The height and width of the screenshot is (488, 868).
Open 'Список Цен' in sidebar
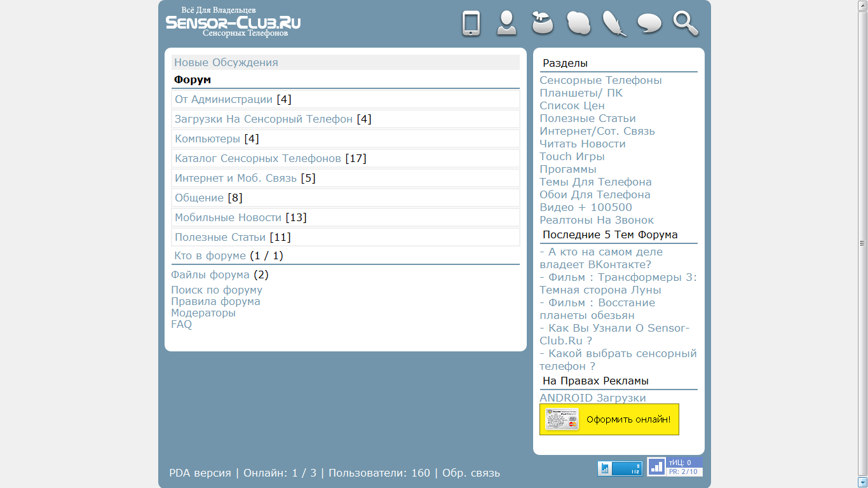click(572, 105)
